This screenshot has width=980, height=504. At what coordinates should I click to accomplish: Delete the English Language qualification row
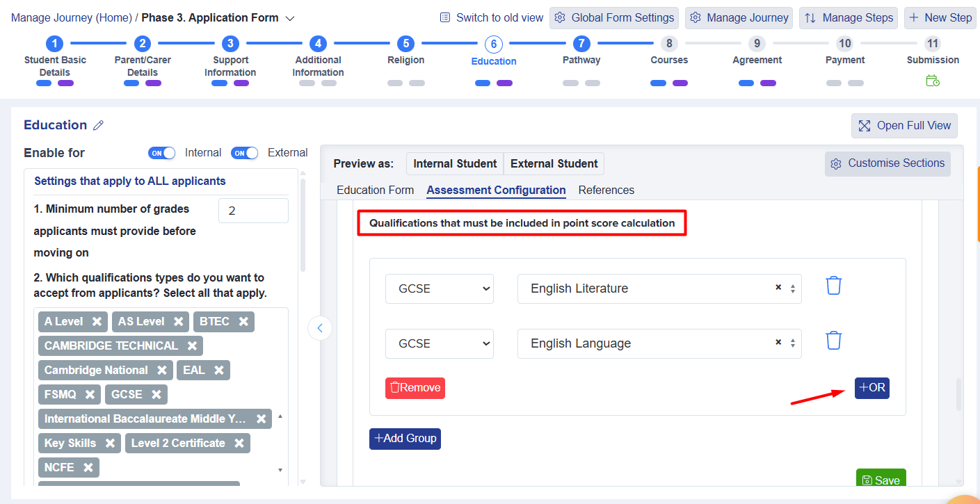833,341
